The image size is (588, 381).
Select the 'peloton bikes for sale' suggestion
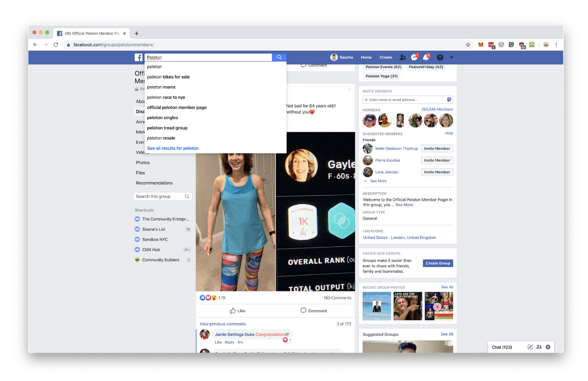coord(215,77)
